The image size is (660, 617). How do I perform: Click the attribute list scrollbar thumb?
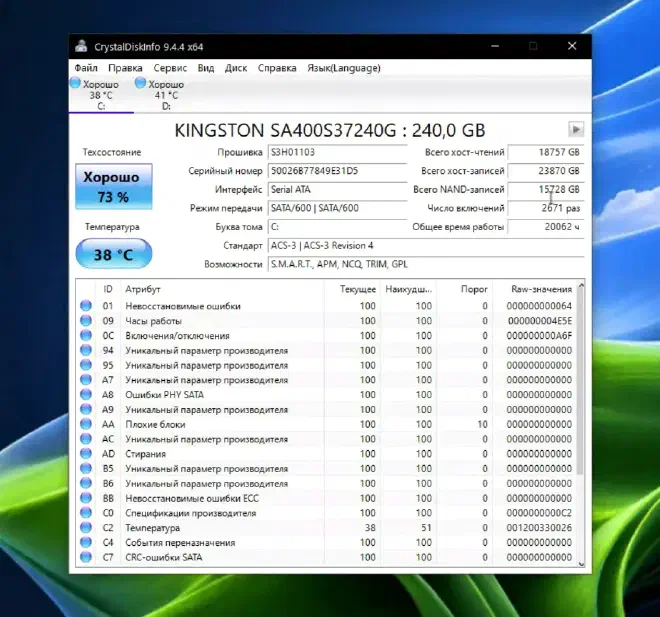(x=580, y=382)
